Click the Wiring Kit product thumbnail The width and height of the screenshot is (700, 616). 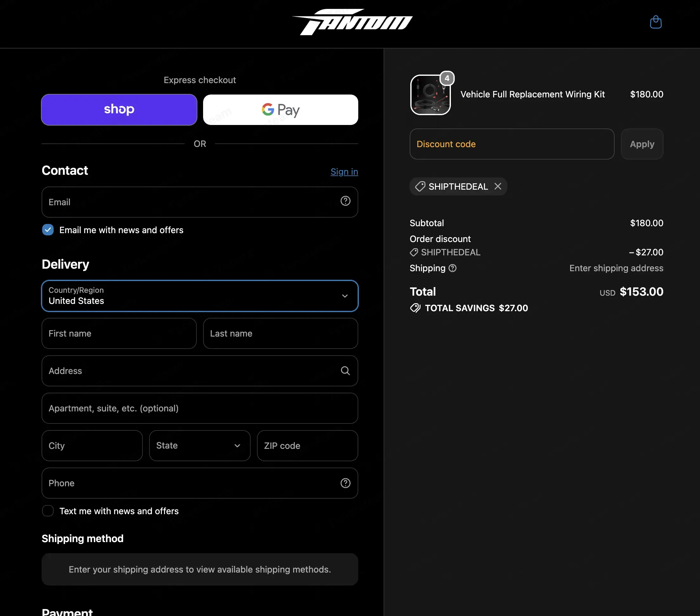coord(430,95)
